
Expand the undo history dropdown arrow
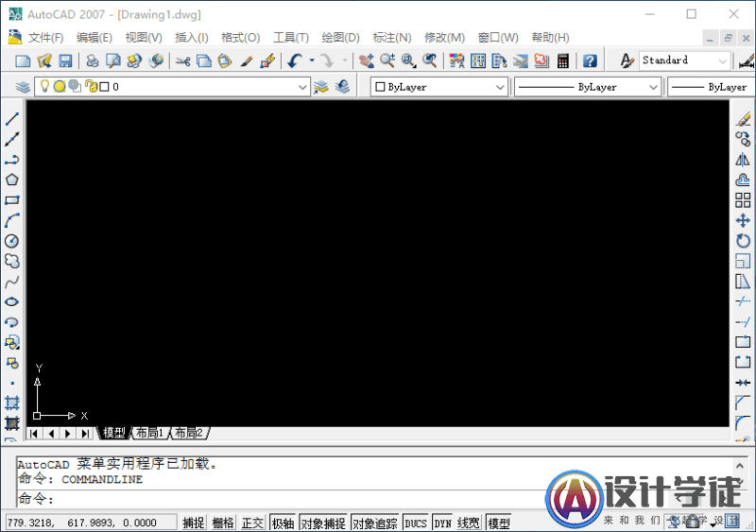(312, 60)
